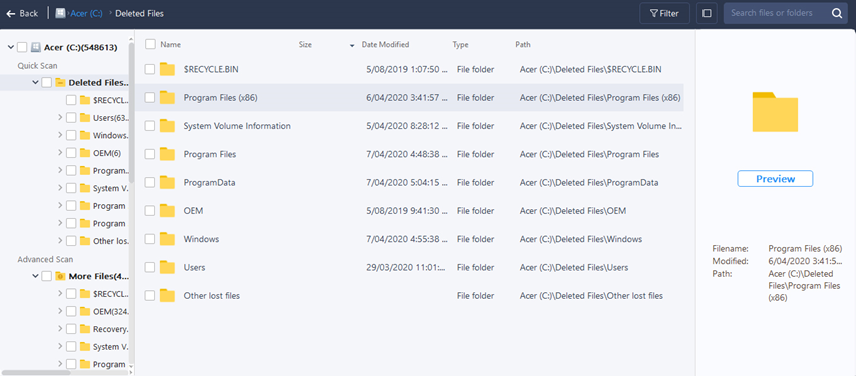Expand the OEM(6) node in Quick Scan
Viewport: 856px width, 376px height.
[60, 152]
